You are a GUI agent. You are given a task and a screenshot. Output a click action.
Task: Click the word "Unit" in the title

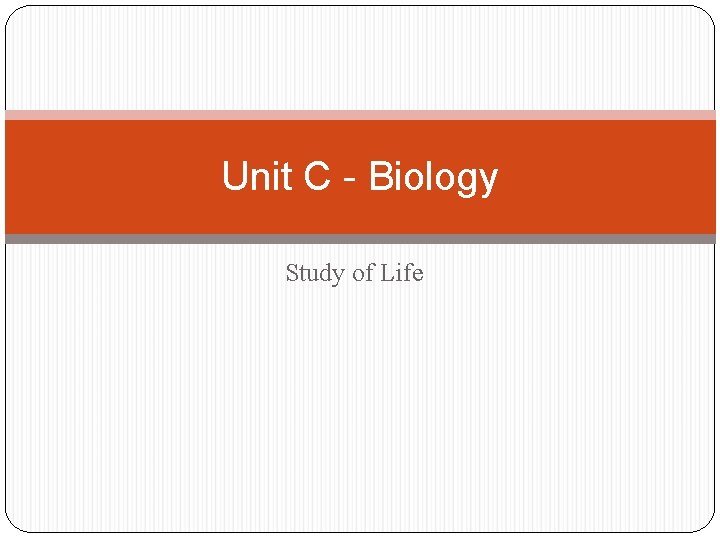pyautogui.click(x=257, y=175)
